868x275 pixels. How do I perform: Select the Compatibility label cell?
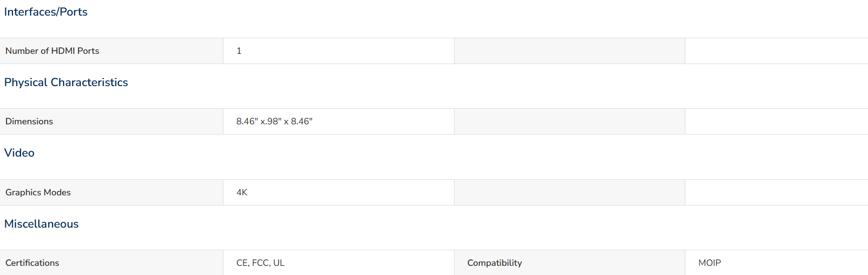(x=570, y=263)
